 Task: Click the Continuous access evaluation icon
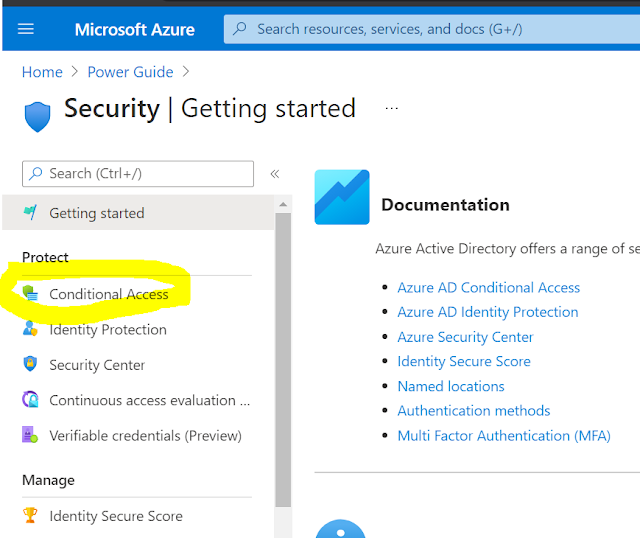point(30,400)
